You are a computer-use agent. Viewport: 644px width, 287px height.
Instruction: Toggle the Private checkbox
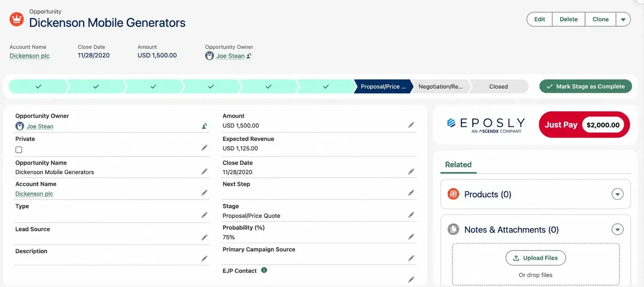[x=19, y=149]
